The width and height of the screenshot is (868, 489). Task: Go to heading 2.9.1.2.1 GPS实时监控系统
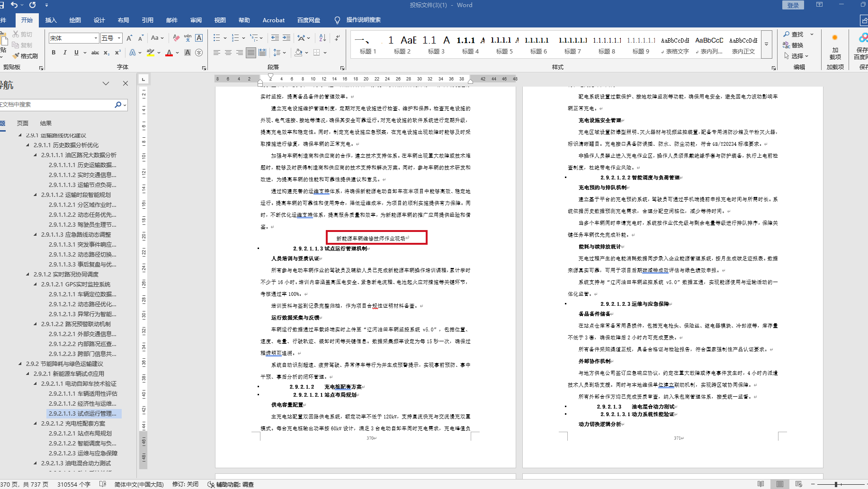[75, 285]
